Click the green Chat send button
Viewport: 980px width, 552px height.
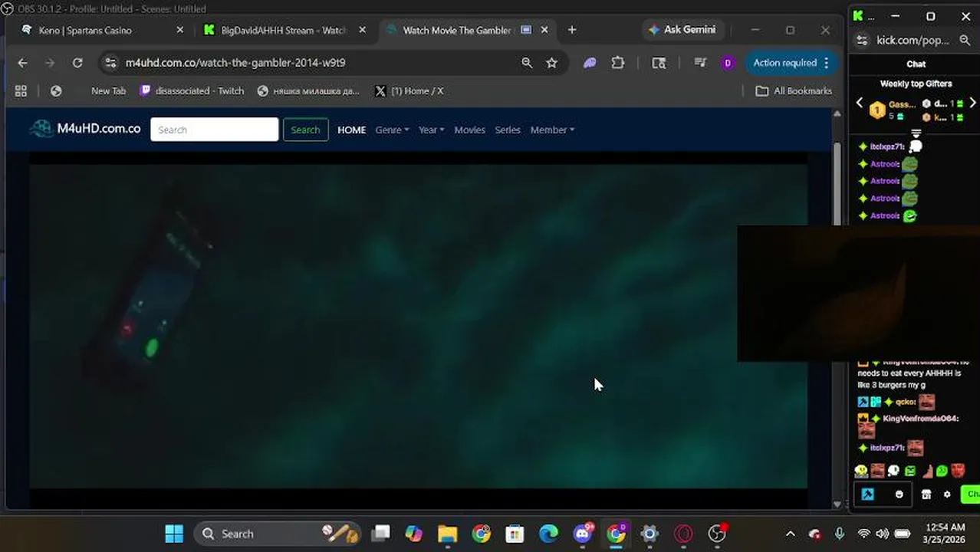click(x=972, y=495)
